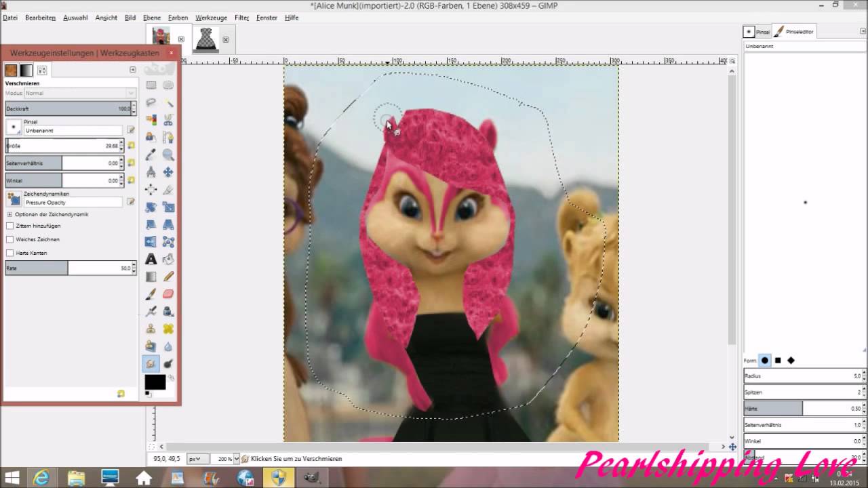Click the Größe value stepper arrows

tap(123, 146)
